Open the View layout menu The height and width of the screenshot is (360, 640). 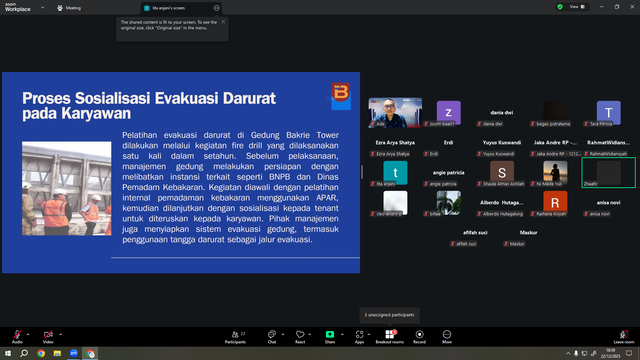click(577, 7)
